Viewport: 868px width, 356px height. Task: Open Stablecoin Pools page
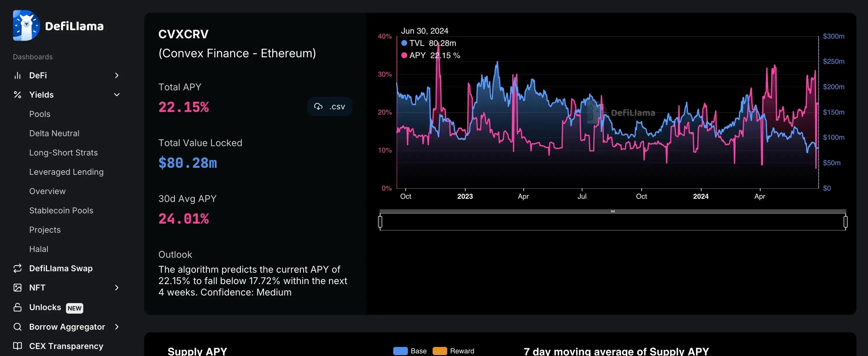click(x=61, y=210)
